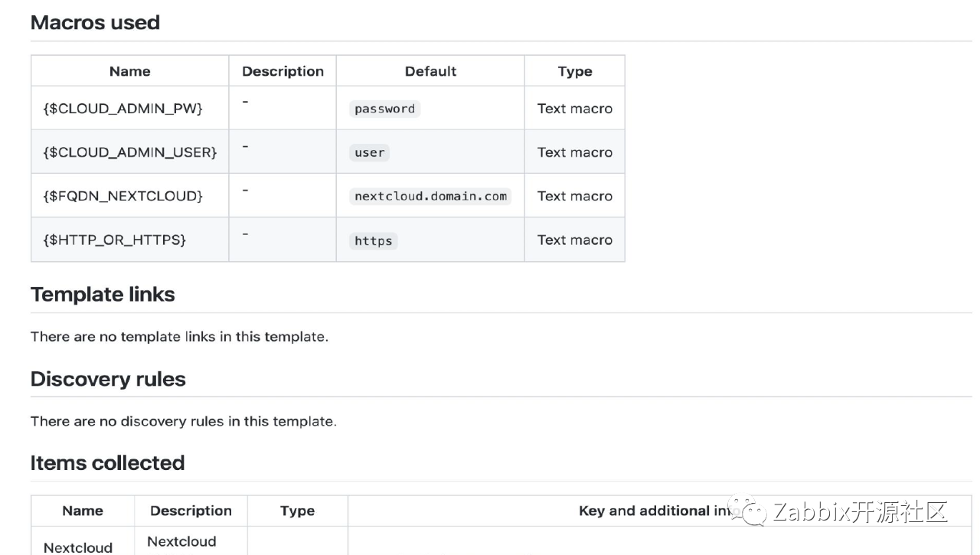980x555 pixels.
Task: Click the 'user' default value
Action: (x=369, y=152)
